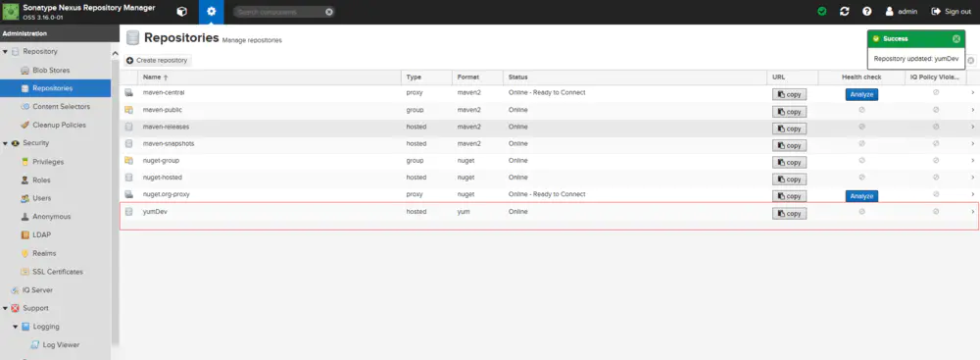Click the maven-central proxy repository icon

[x=128, y=92]
